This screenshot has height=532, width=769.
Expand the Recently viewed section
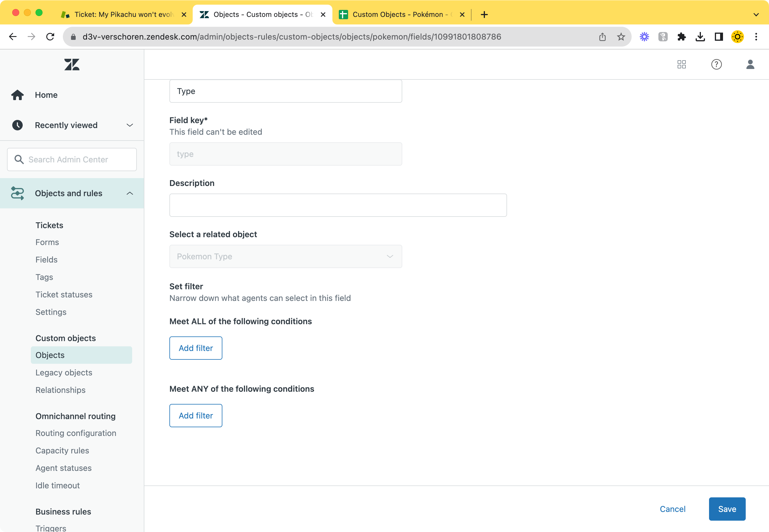click(130, 125)
